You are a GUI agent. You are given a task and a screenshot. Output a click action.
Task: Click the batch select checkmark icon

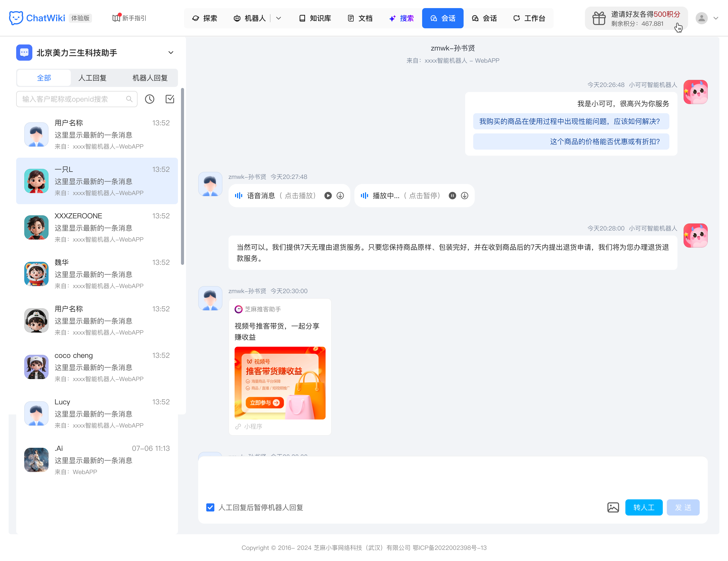pos(170,99)
